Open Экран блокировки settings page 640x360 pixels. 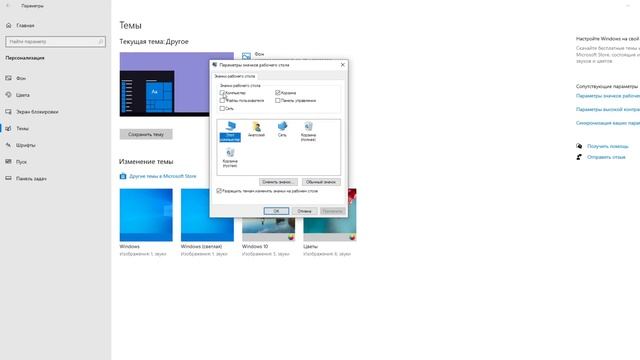(x=37, y=111)
